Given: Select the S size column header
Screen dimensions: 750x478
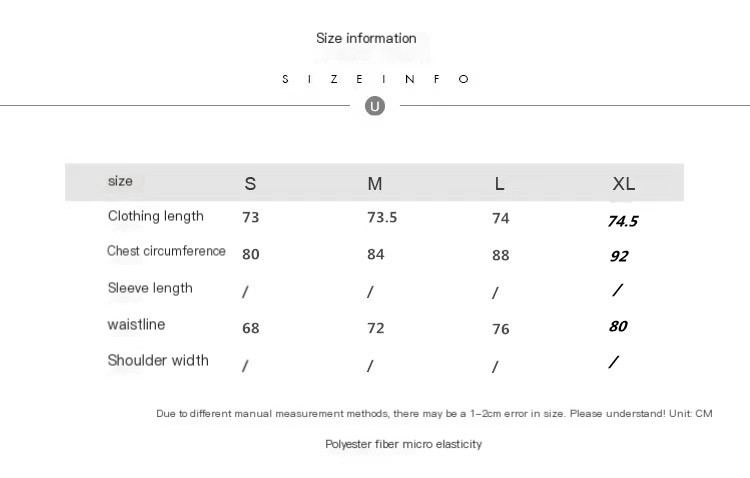Looking at the screenshot, I should (x=250, y=183).
